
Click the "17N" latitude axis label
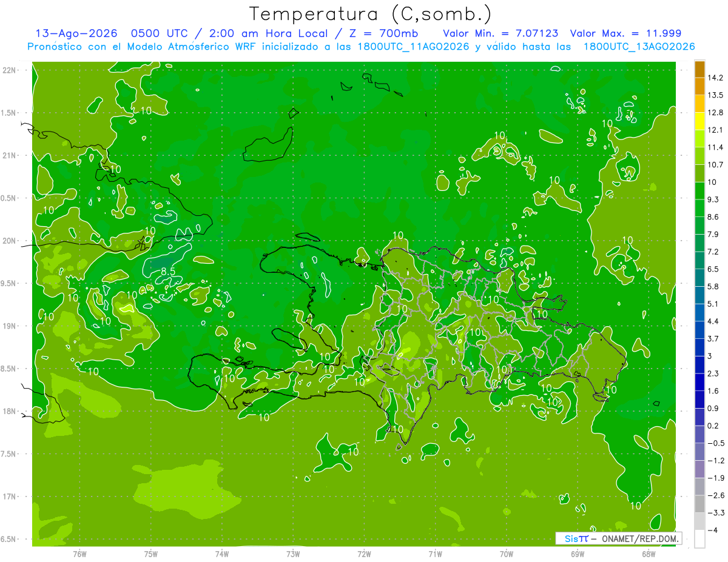tap(10, 497)
